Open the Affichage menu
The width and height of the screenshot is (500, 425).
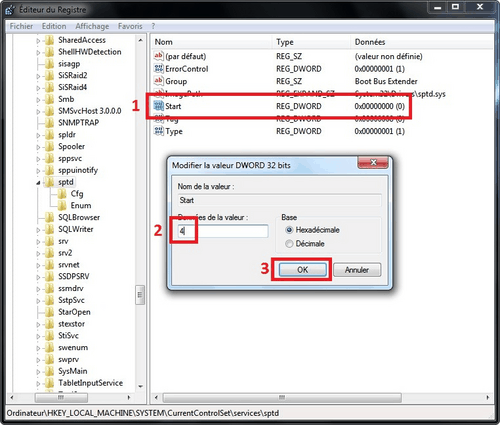click(x=92, y=26)
